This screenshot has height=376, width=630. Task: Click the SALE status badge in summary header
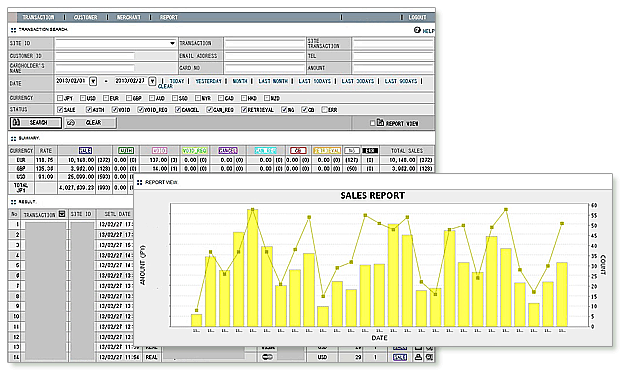85,150
